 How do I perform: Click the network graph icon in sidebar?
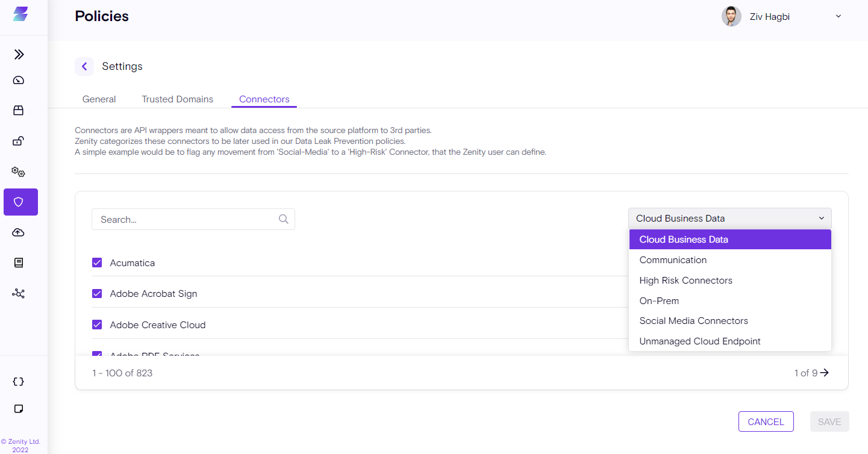[x=19, y=294]
